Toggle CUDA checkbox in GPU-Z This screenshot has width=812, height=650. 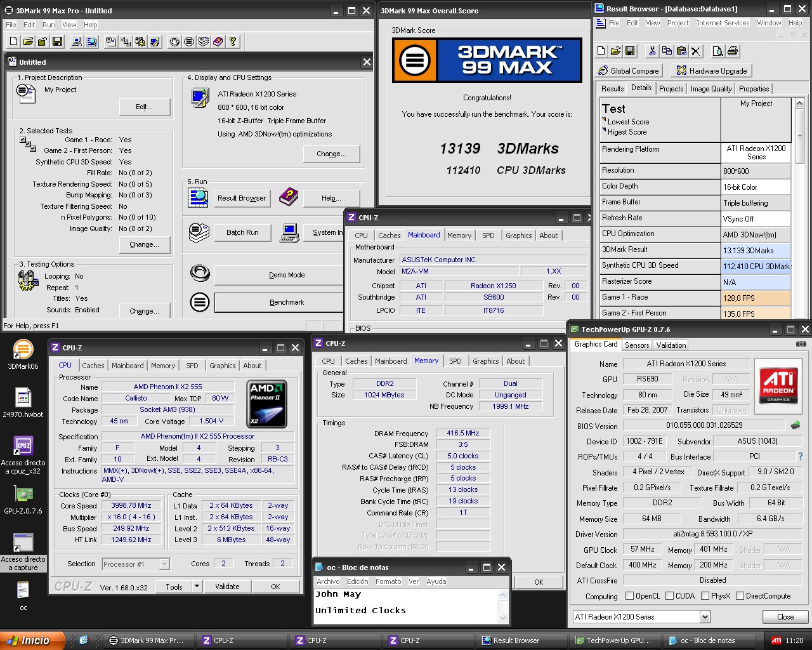tap(669, 596)
